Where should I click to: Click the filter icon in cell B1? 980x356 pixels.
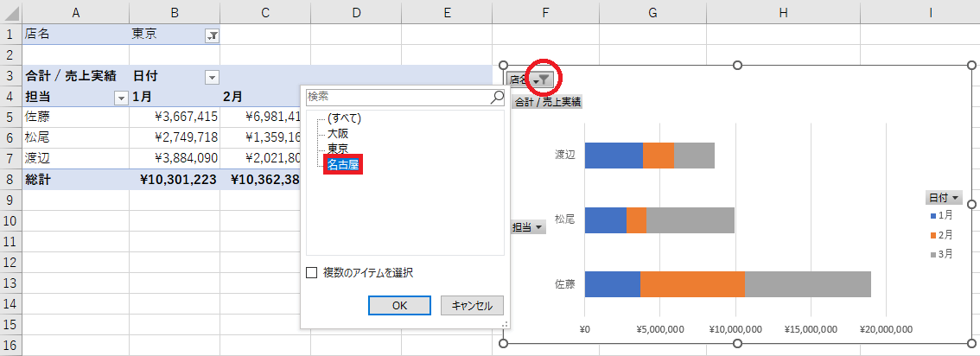pyautogui.click(x=212, y=35)
